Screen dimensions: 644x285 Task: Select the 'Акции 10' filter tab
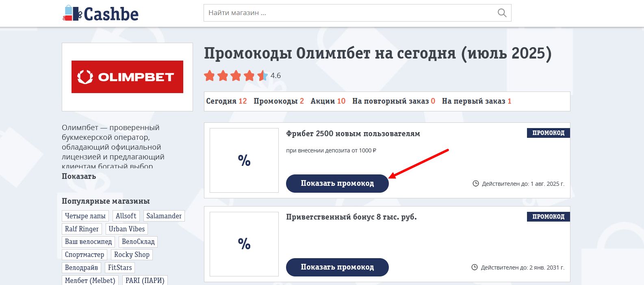coord(328,101)
